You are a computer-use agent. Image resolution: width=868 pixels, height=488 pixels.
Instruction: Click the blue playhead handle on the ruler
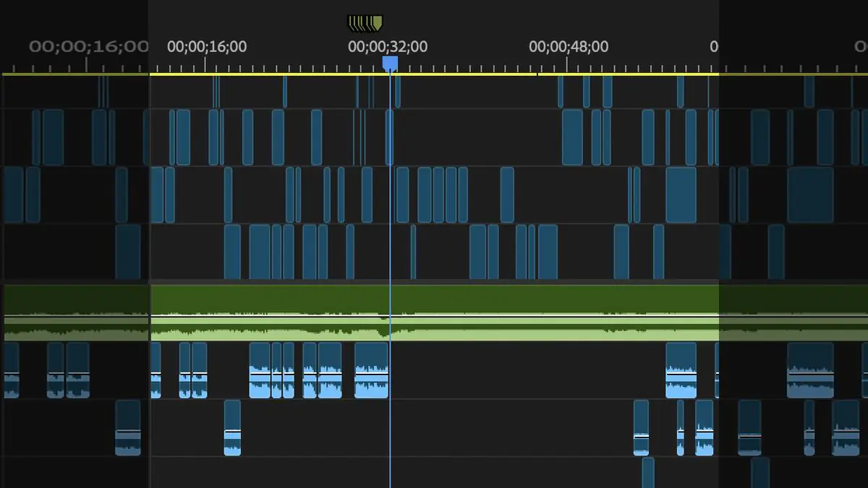(x=390, y=64)
